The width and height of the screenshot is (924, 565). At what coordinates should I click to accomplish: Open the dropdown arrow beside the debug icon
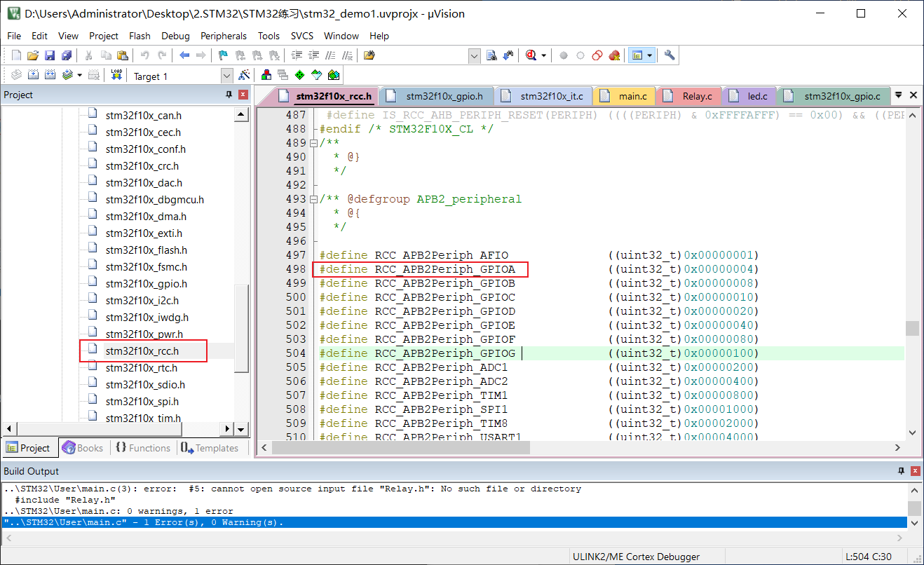(543, 55)
